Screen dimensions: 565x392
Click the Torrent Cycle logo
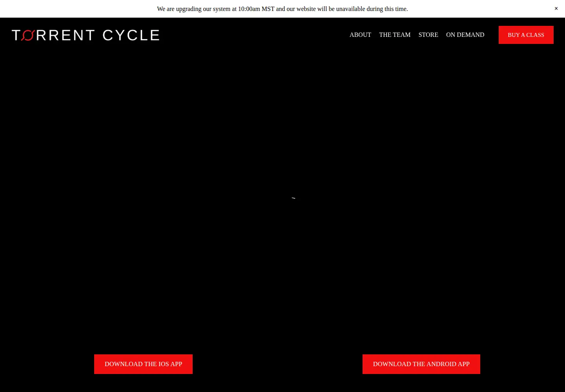tap(86, 35)
